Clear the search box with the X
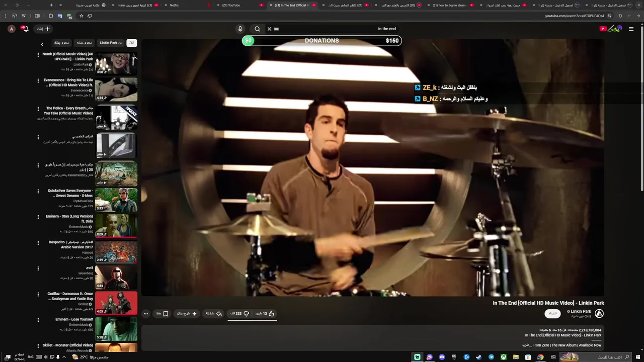 [269, 29]
